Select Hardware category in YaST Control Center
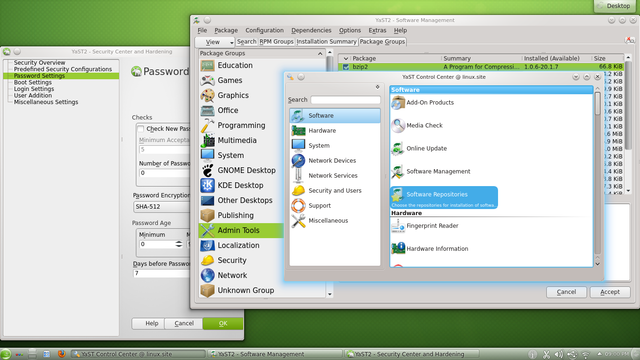640x360 pixels. pos(335,131)
